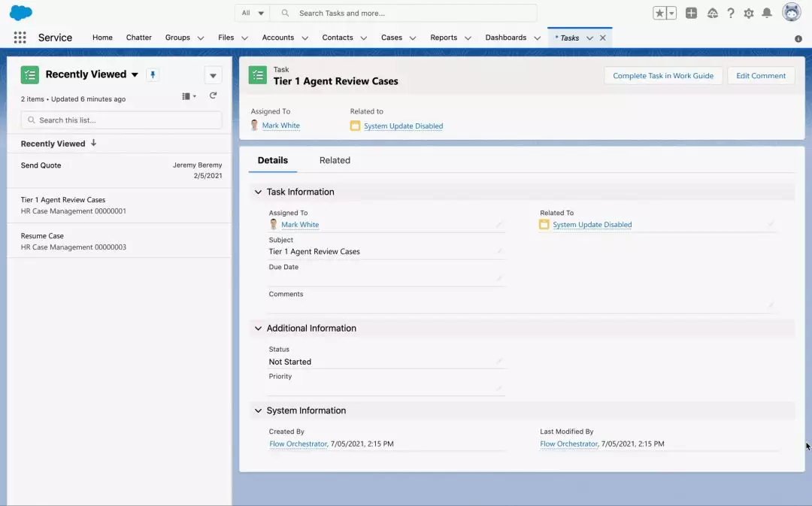The width and height of the screenshot is (812, 506).
Task: Collapse the System Information section
Action: tap(258, 411)
